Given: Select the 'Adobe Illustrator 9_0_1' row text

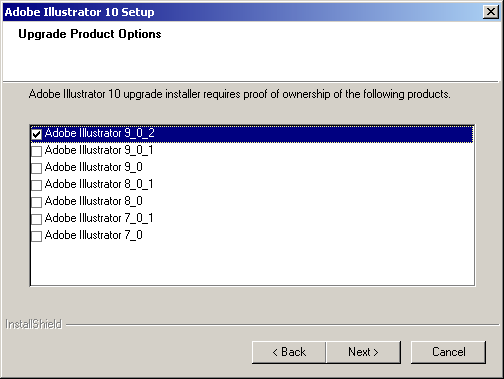Looking at the screenshot, I should click(99, 150).
